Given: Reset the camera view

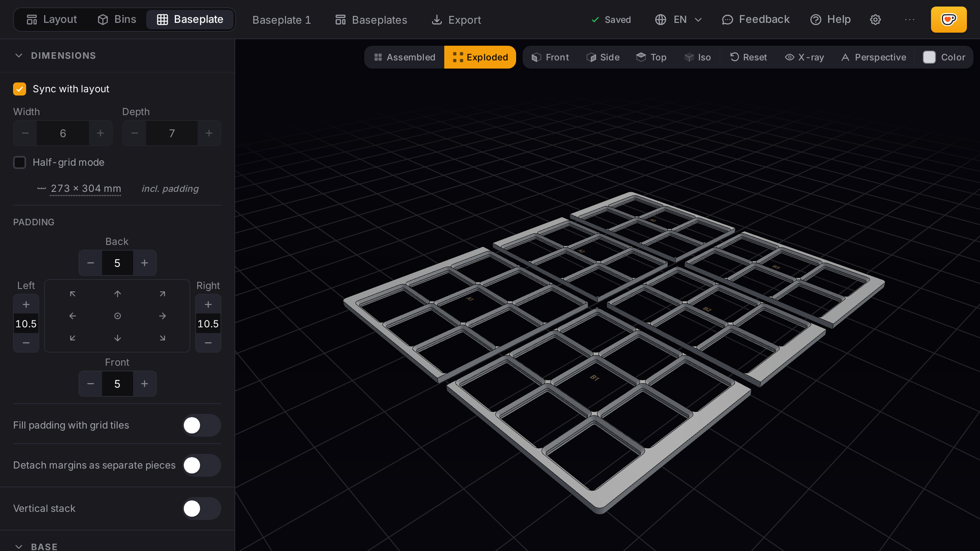Looking at the screenshot, I should tap(748, 57).
